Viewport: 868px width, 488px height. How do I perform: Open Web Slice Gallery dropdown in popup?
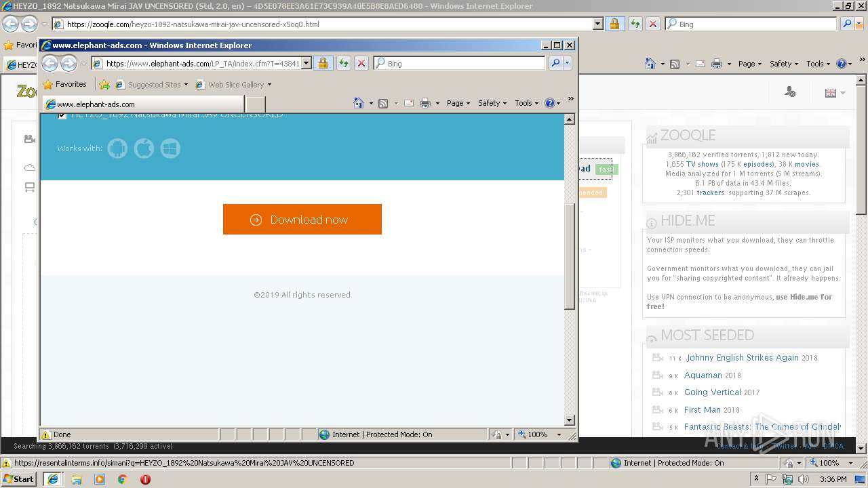point(233,85)
